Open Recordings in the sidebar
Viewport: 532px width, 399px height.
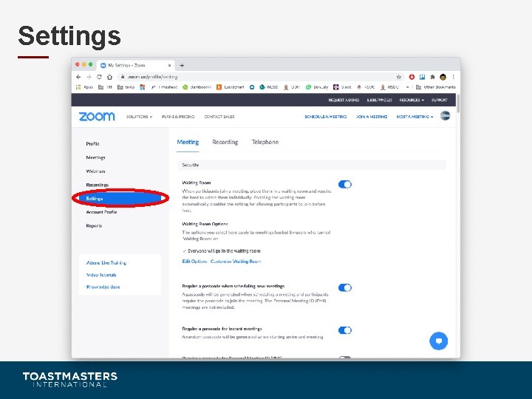[x=98, y=185]
